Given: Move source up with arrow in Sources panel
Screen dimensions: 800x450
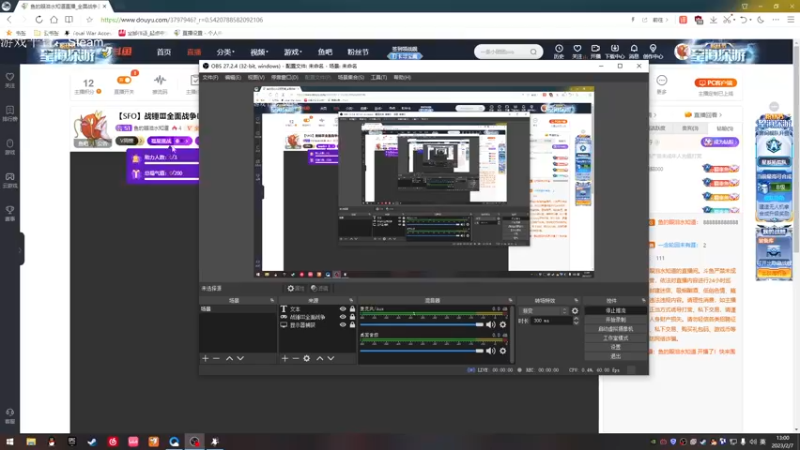Looking at the screenshot, I should pos(320,359).
